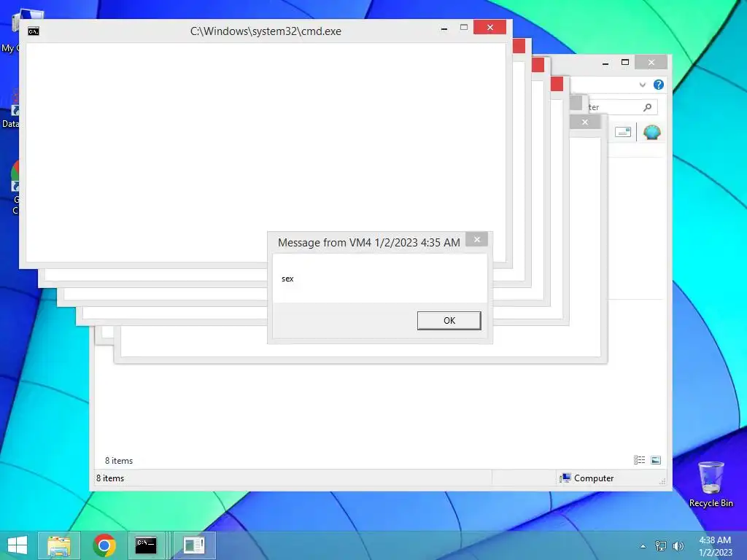This screenshot has width=747, height=560.
Task: Open the volume speaker tray icon
Action: [678, 545]
